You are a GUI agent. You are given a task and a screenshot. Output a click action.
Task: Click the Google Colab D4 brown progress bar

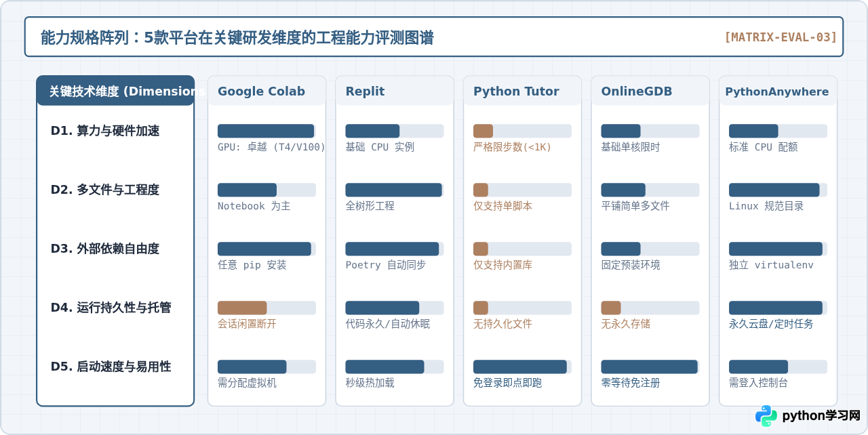click(x=267, y=308)
